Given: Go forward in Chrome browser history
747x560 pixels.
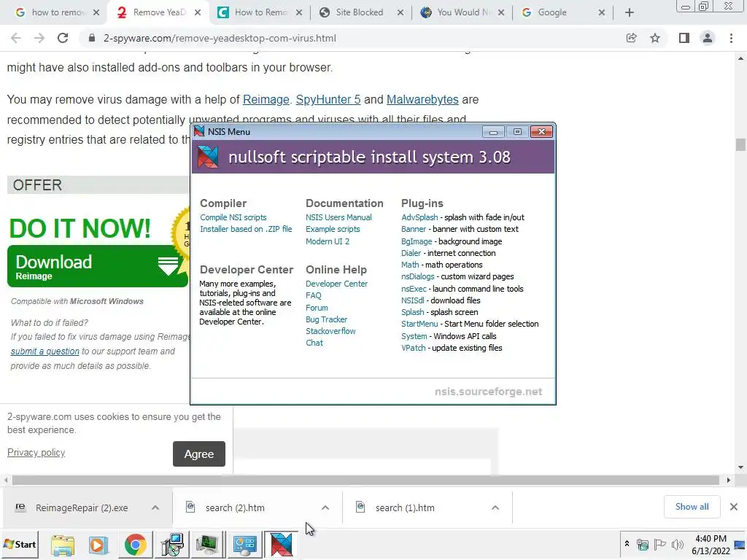Looking at the screenshot, I should 39,38.
